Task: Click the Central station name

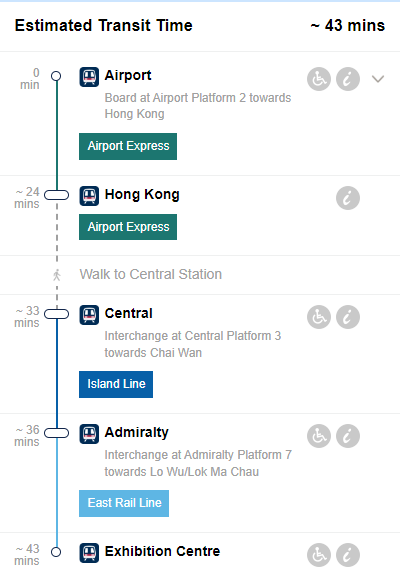Action: (128, 313)
